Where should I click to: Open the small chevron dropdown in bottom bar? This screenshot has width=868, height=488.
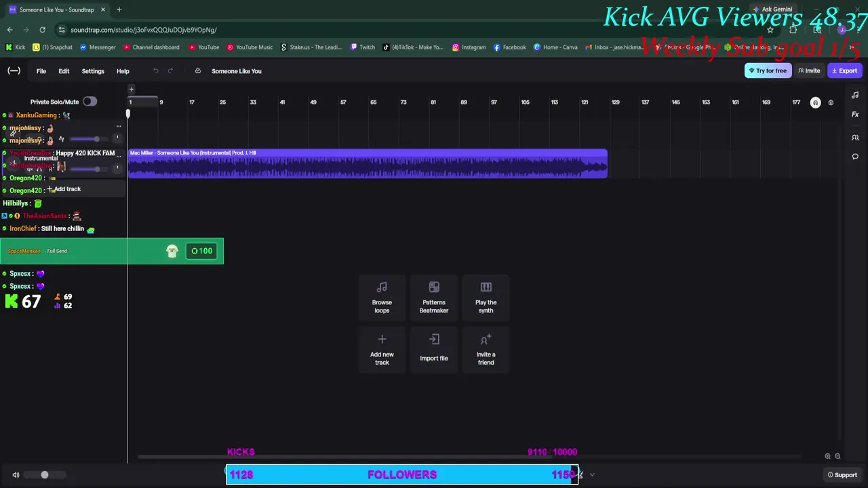point(592,475)
